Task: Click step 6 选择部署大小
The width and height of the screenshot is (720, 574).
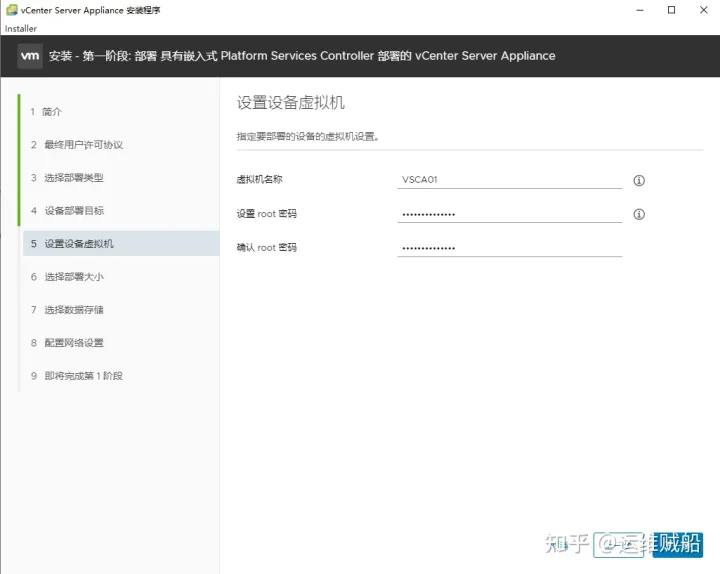Action: [73, 277]
